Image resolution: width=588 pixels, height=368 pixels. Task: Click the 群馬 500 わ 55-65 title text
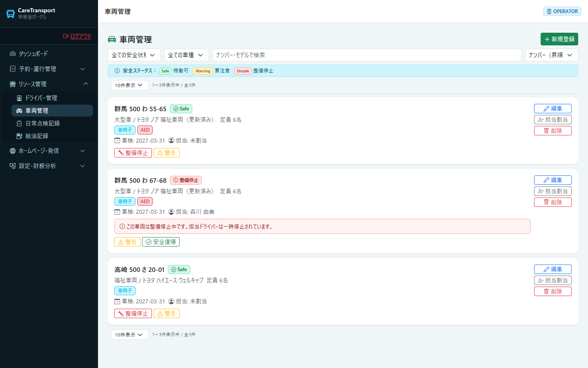click(x=140, y=109)
